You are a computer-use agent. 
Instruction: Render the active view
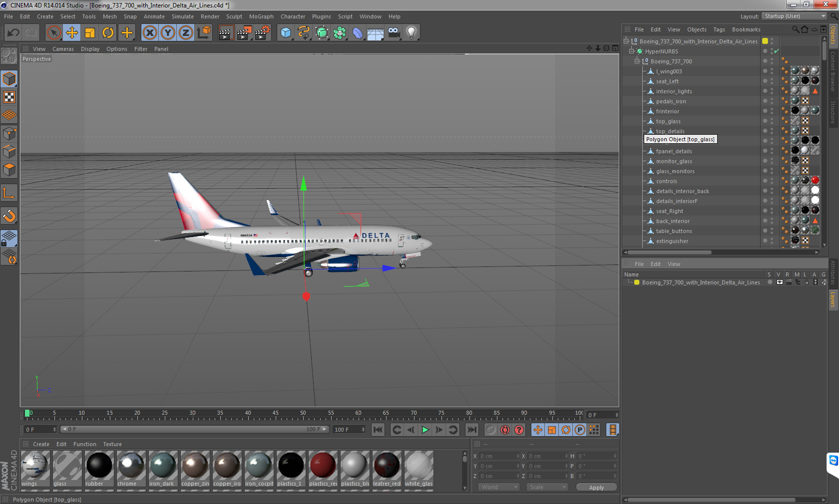coord(226,33)
